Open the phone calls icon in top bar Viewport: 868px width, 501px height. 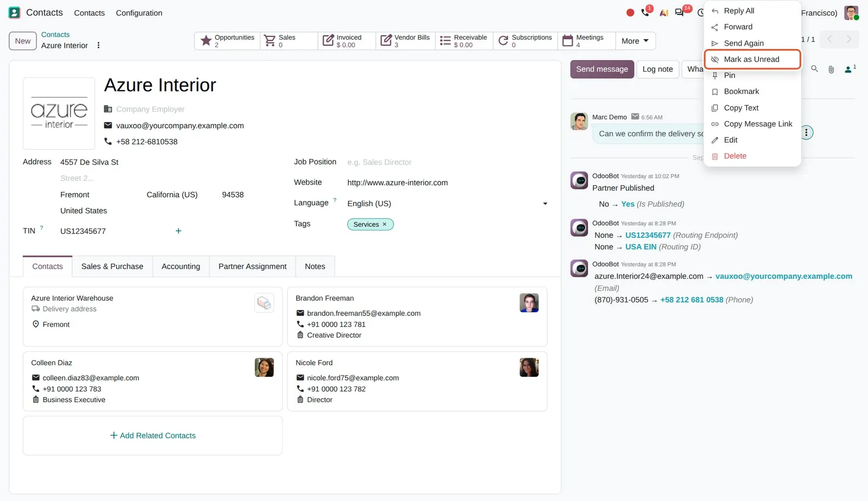click(646, 12)
